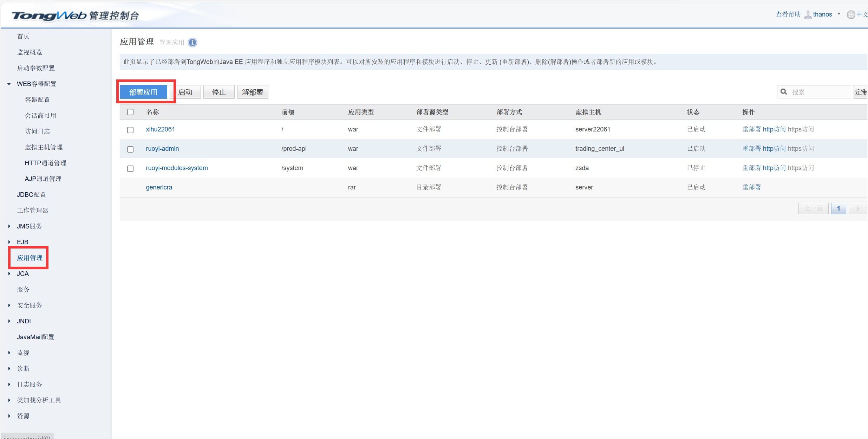This screenshot has width=868, height=439.
Task: Click the 搜索 input field
Action: [x=814, y=91]
